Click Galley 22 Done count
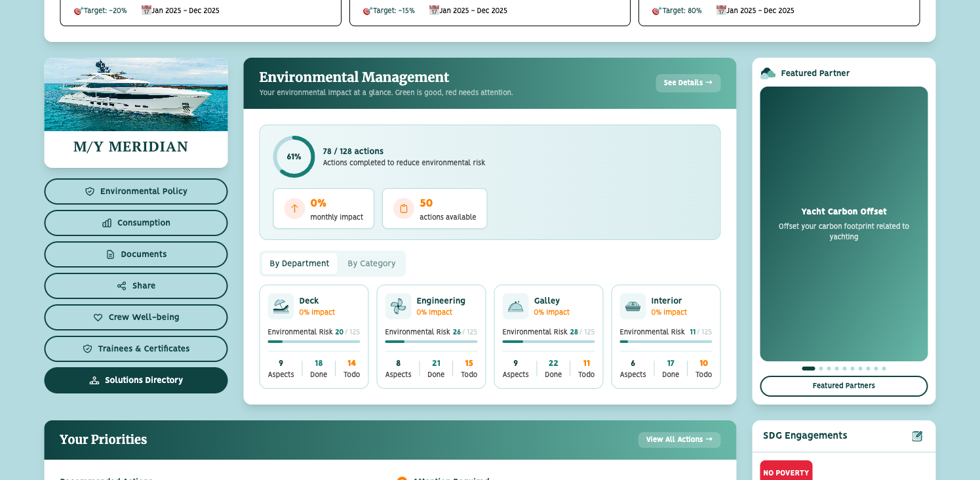 coord(553,363)
